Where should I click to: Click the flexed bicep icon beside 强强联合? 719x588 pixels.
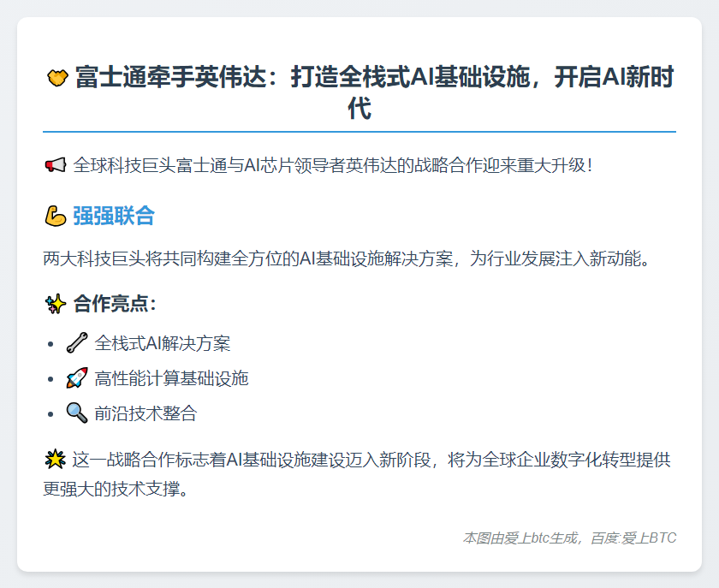tap(55, 217)
